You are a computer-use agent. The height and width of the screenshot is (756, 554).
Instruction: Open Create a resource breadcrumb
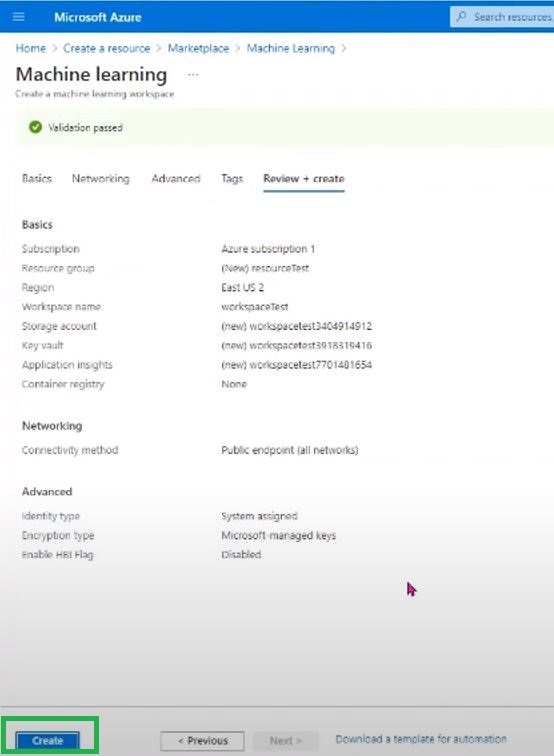(x=107, y=48)
